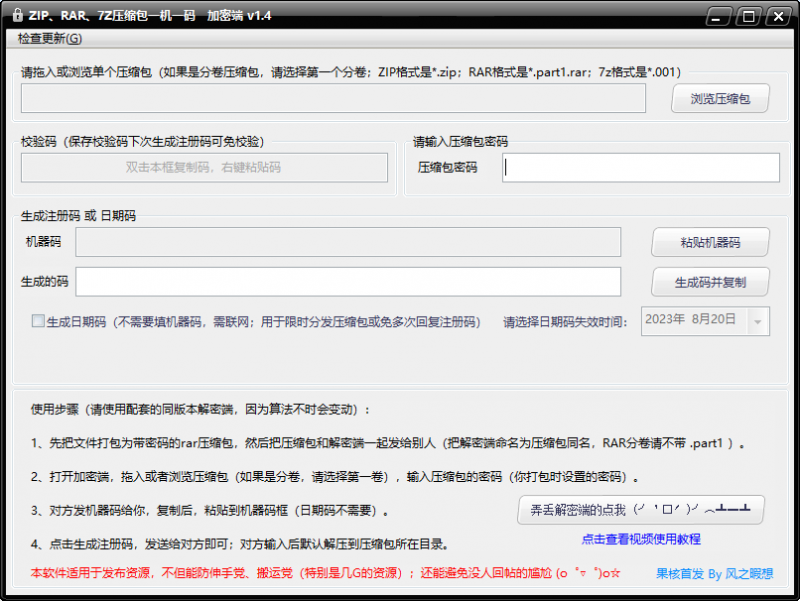Click the 粘贴机器码 paste button
Viewport: 800px width, 601px height.
(709, 242)
